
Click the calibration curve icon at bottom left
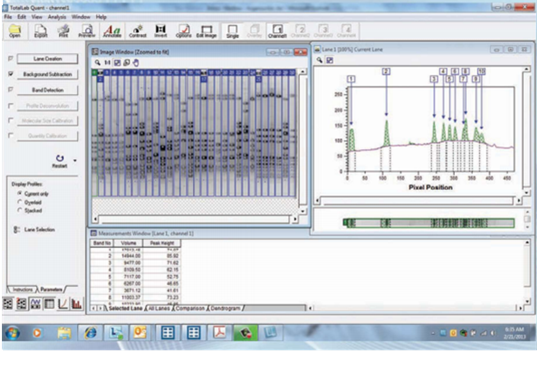63,303
